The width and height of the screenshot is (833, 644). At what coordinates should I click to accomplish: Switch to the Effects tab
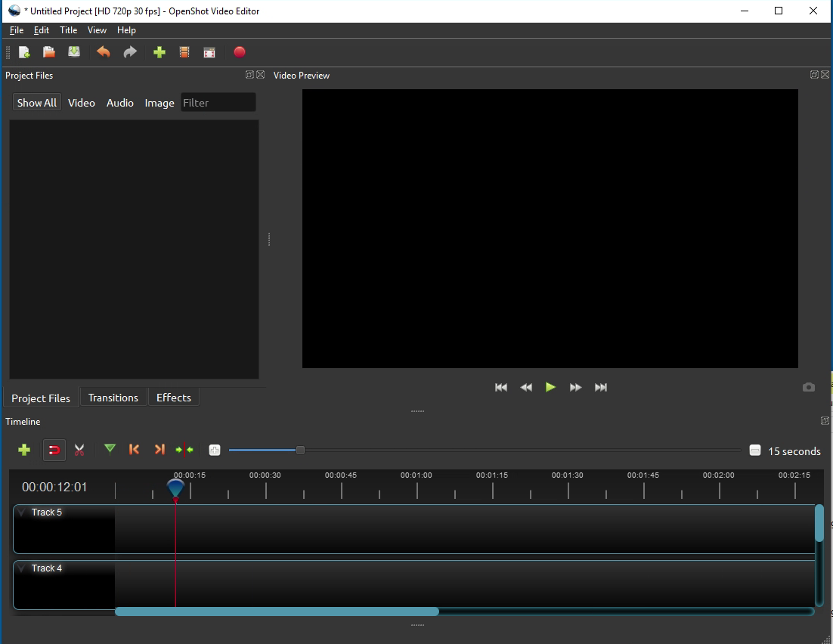click(174, 398)
